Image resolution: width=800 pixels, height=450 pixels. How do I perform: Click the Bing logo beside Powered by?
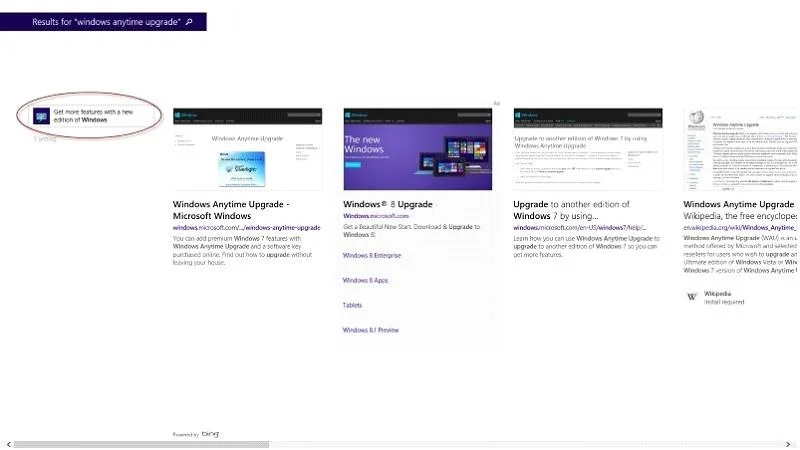[x=210, y=434]
